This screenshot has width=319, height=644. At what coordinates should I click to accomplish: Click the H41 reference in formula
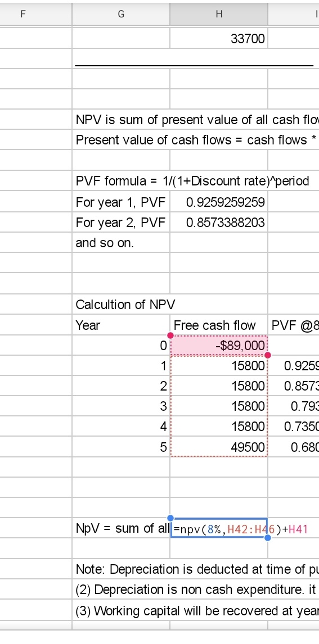point(298,529)
